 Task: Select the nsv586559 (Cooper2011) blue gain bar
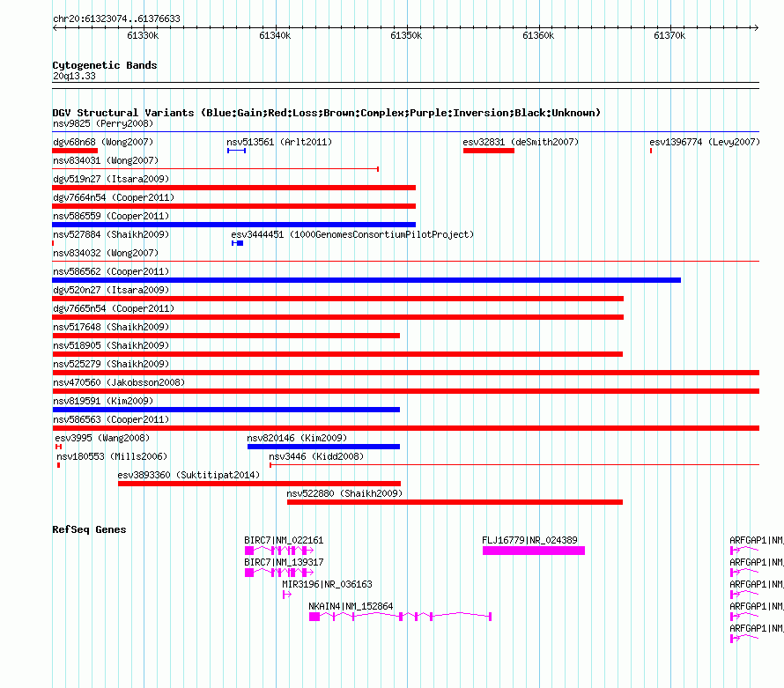234,225
